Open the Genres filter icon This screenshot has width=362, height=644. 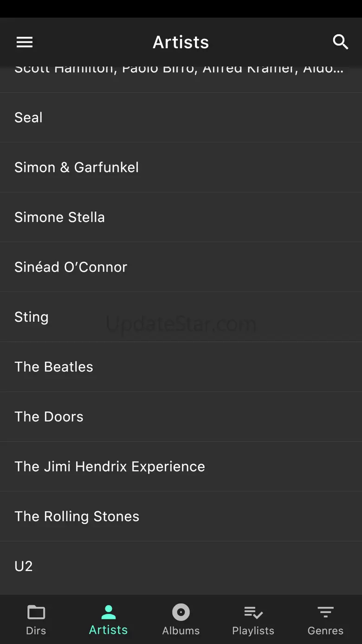(x=325, y=612)
